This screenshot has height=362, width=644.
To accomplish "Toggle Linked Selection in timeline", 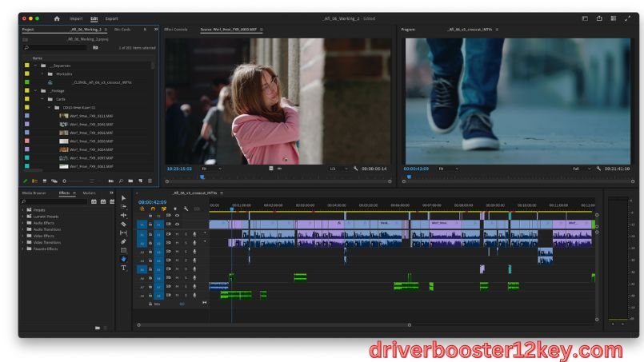I will click(164, 209).
